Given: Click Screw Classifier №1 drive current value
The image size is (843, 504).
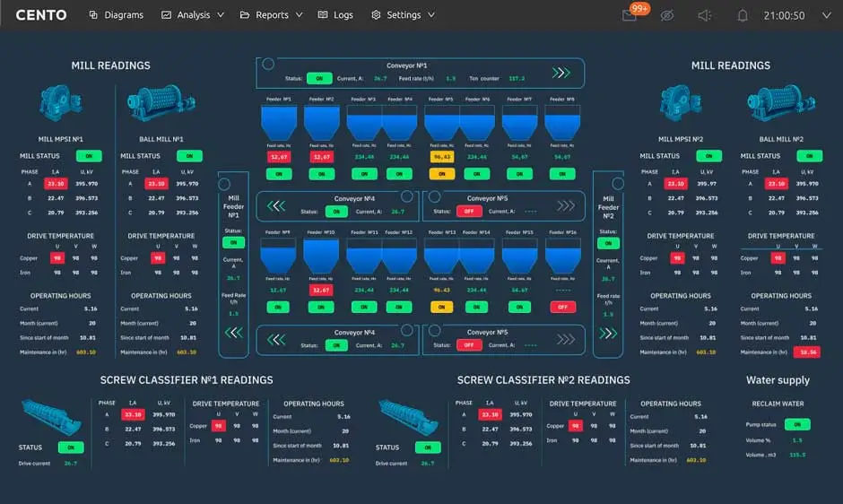Looking at the screenshot, I should [71, 463].
